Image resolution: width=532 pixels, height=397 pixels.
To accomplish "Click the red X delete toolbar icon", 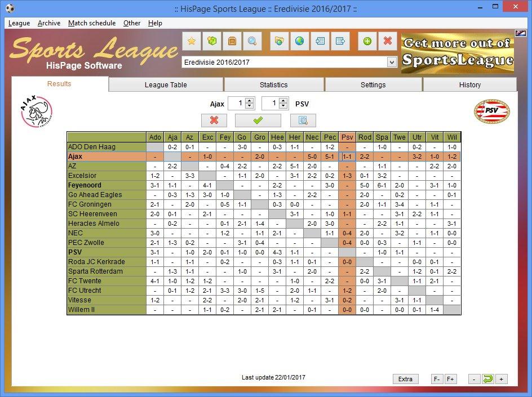I will tap(388, 41).
